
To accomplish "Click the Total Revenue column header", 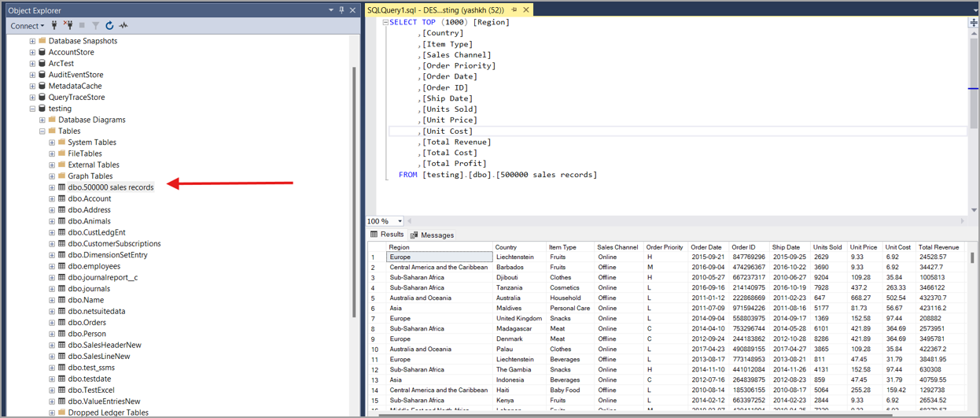I will (x=938, y=247).
